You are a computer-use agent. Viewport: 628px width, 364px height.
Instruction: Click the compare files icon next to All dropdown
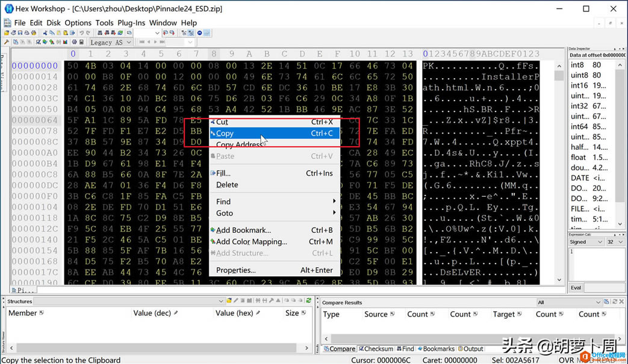[606, 302]
